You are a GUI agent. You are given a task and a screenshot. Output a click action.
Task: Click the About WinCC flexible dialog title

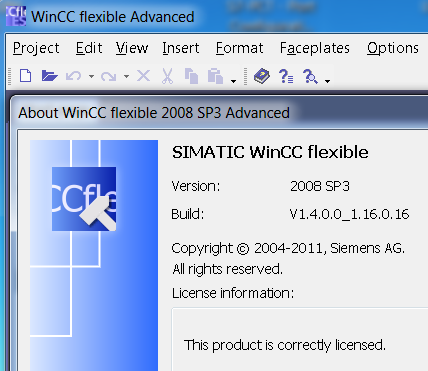point(154,113)
